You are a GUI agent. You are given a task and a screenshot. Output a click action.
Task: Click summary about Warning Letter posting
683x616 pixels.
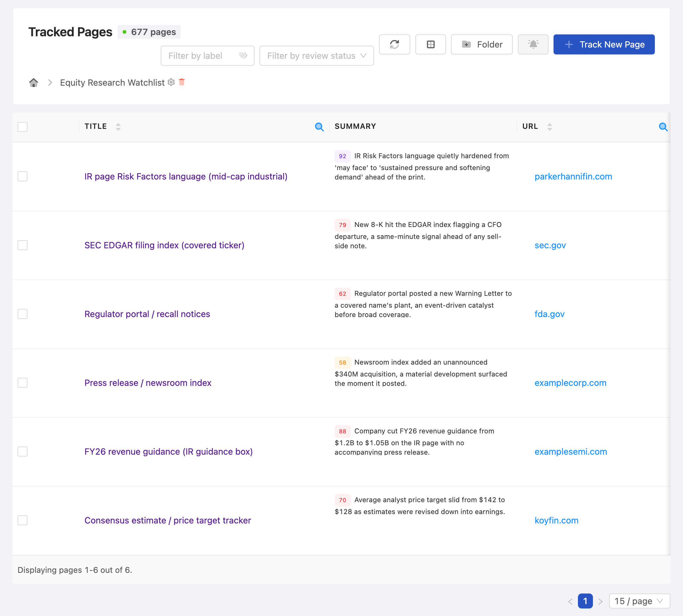pos(423,304)
